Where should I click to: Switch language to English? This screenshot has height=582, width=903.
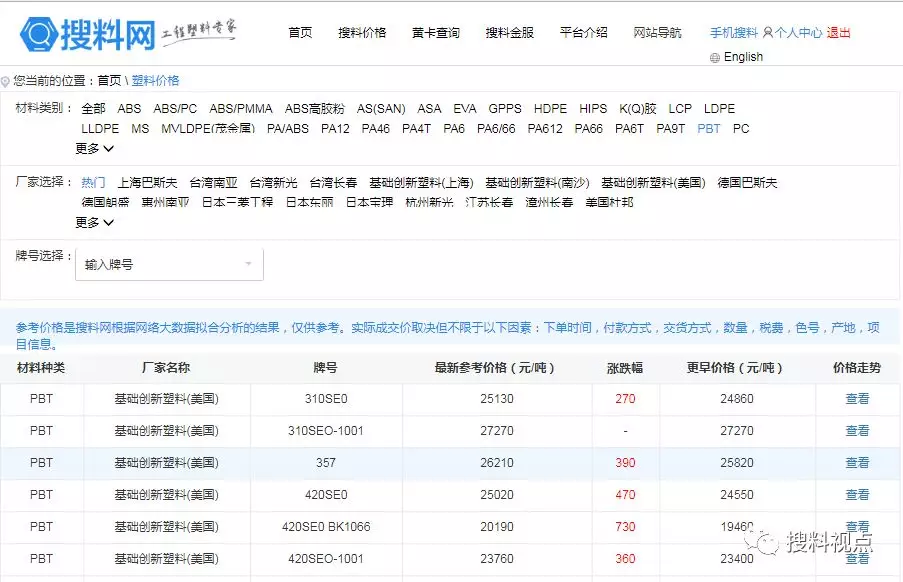(743, 58)
